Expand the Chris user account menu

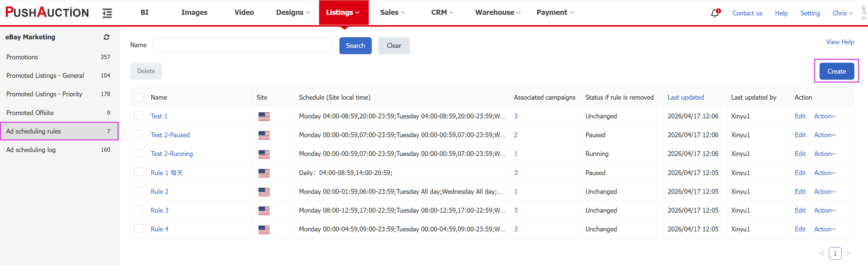click(x=842, y=13)
